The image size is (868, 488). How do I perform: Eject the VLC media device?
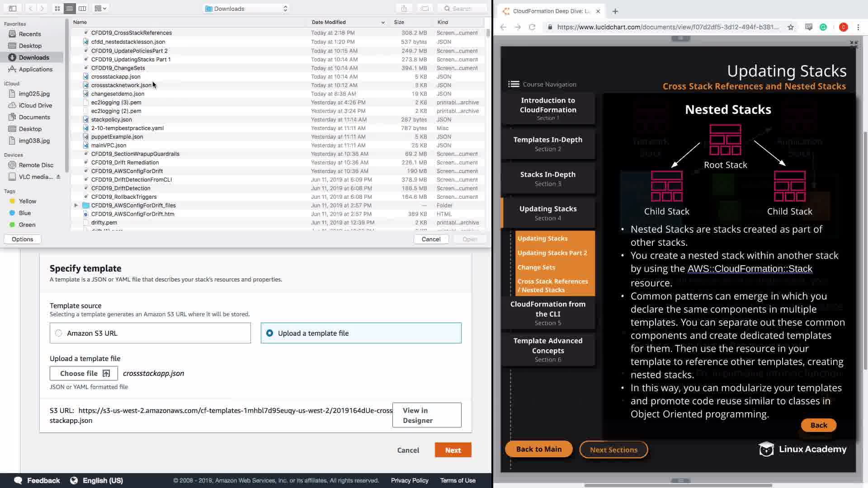[58, 177]
